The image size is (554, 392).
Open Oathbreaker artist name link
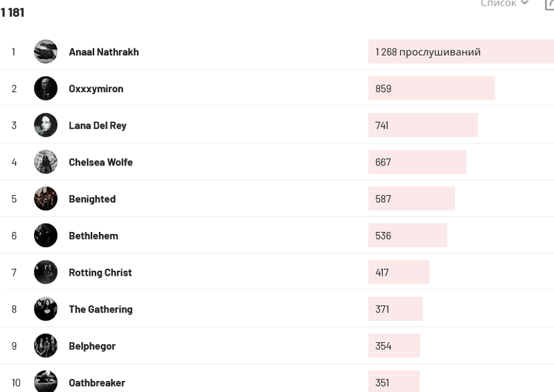point(97,383)
